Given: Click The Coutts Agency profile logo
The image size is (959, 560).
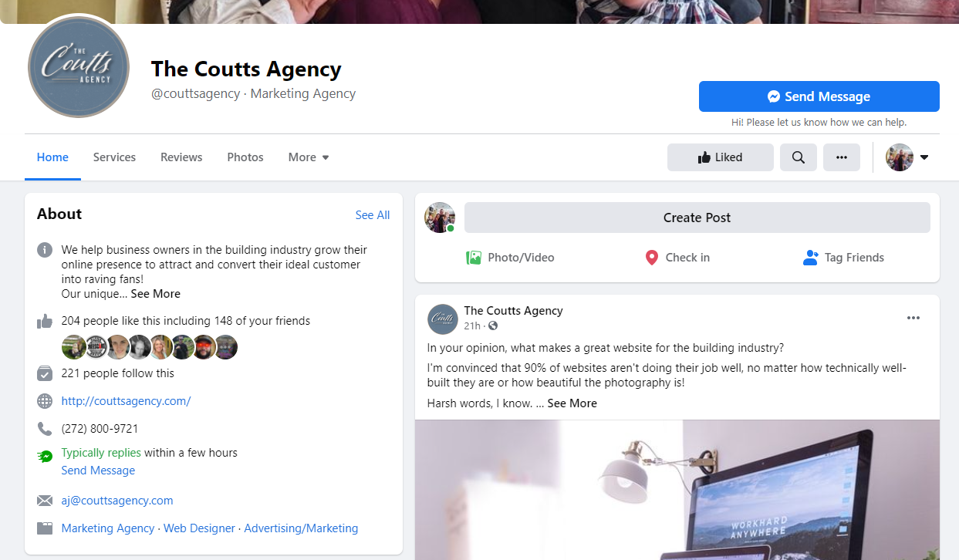Looking at the screenshot, I should point(79,66).
